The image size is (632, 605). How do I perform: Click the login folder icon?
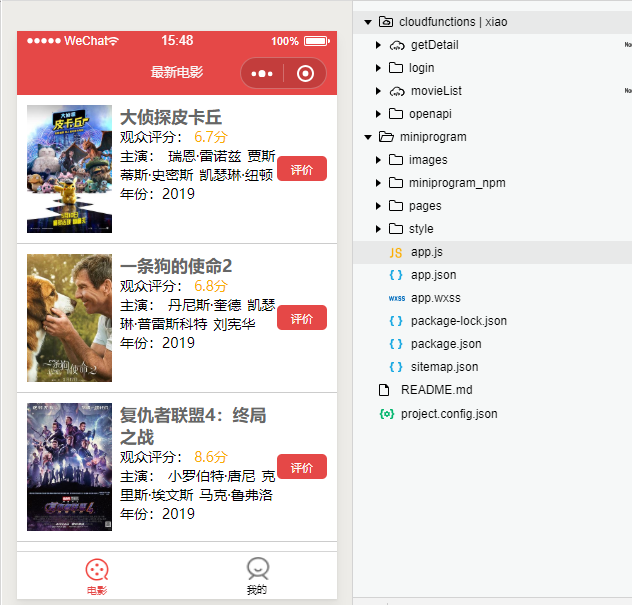pos(396,68)
